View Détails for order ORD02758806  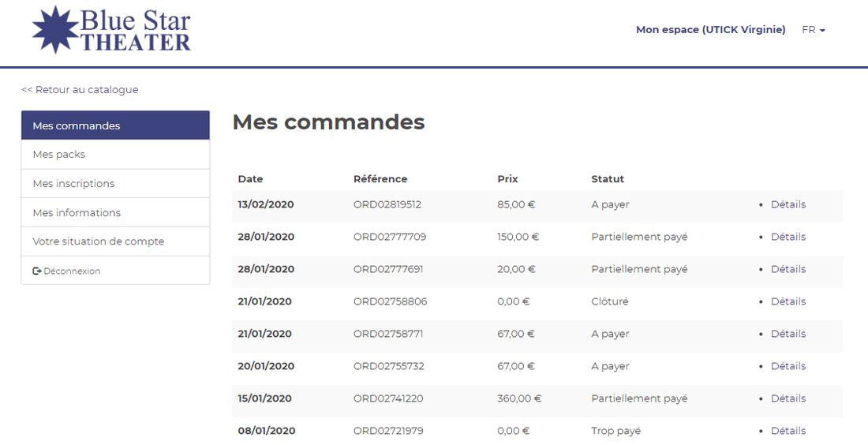click(788, 301)
